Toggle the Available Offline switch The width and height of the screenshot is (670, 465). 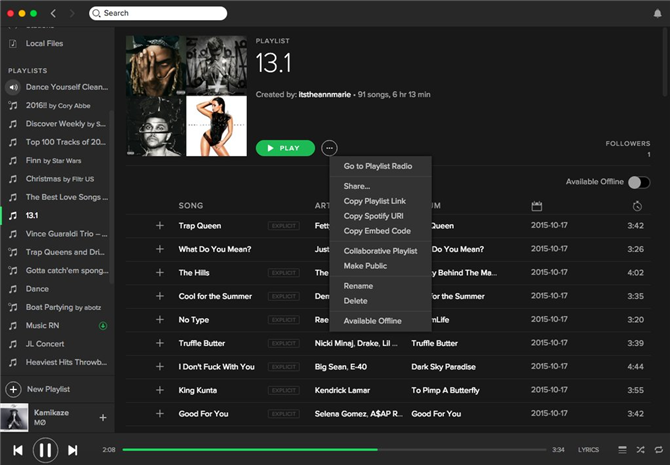point(637,182)
